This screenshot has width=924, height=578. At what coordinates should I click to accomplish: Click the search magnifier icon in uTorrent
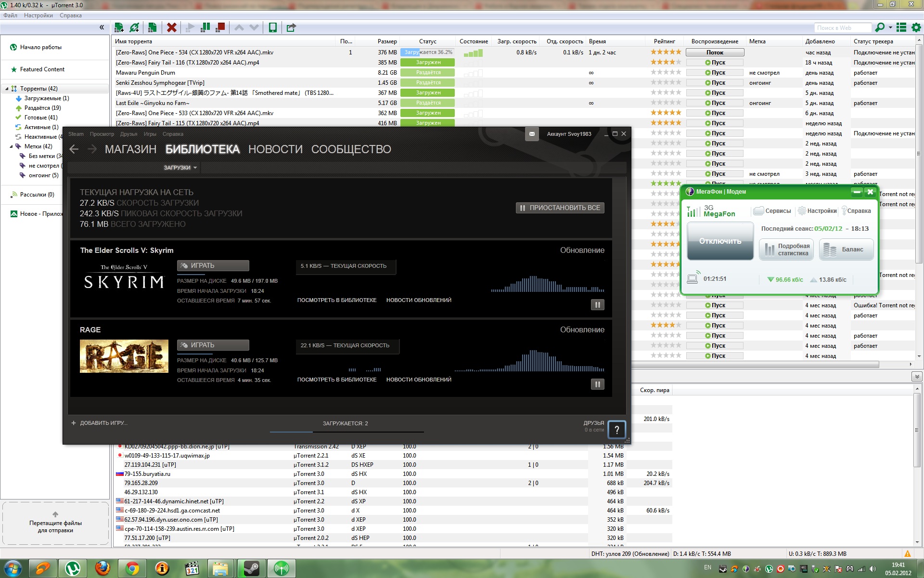(x=880, y=27)
